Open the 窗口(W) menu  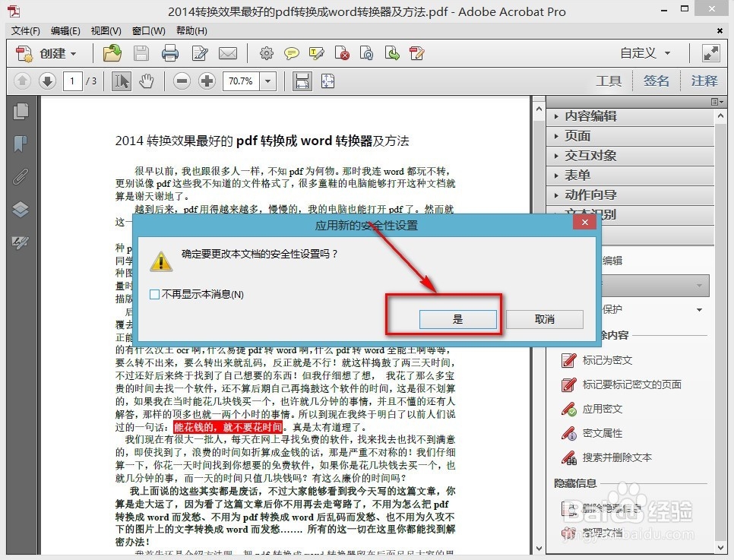pyautogui.click(x=148, y=31)
